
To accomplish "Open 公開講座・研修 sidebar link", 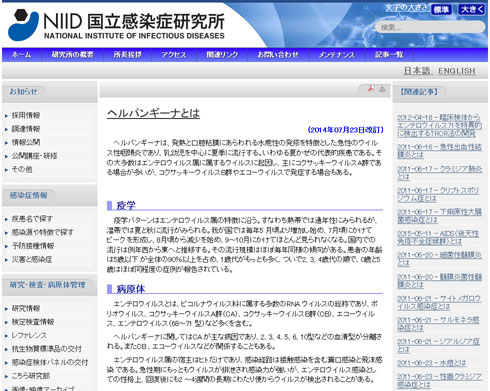I will (34, 156).
